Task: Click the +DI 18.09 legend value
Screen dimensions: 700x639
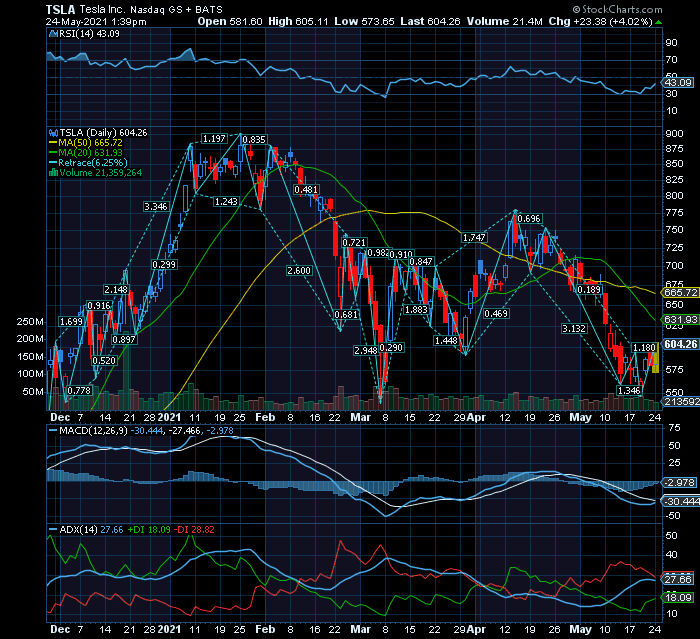Action: [149, 530]
